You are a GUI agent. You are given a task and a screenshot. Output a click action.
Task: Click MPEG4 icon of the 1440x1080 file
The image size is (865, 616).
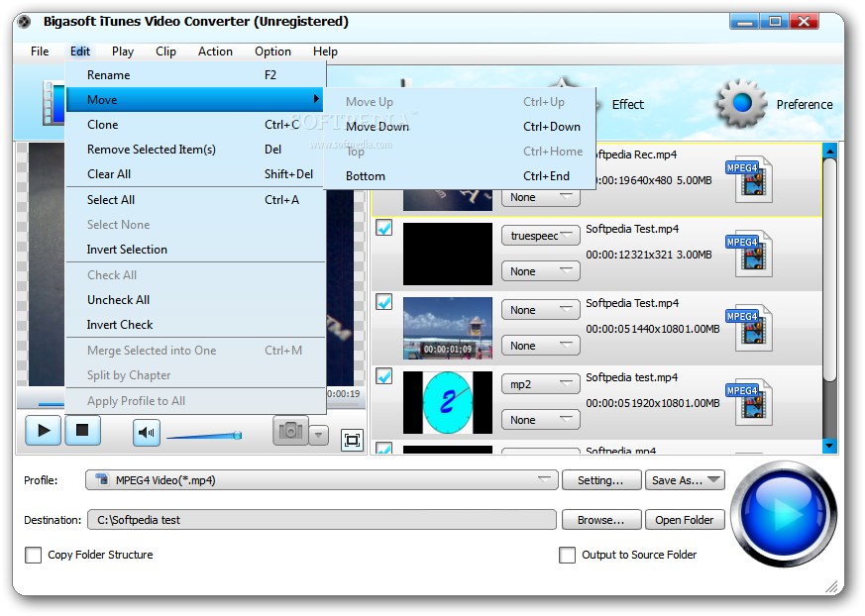tap(749, 328)
